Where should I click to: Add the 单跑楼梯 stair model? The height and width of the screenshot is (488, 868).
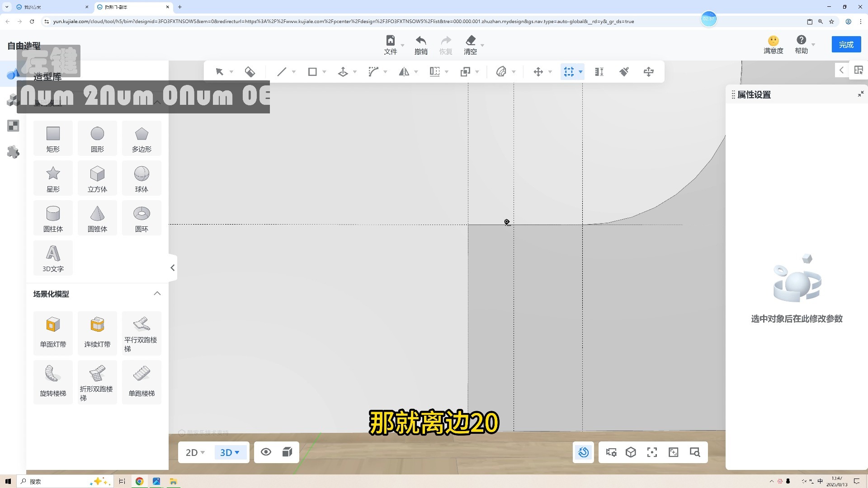[x=142, y=382]
